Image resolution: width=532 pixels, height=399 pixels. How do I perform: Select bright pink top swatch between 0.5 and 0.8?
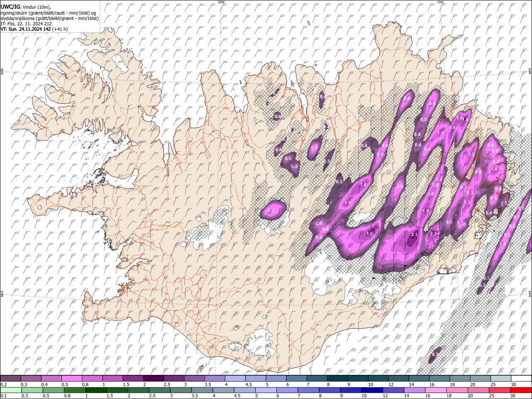click(x=71, y=379)
